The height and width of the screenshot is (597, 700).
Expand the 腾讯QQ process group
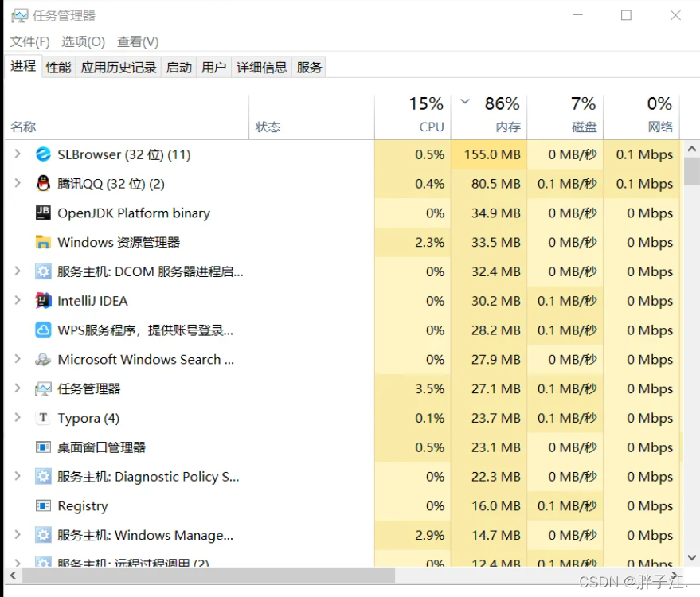pyautogui.click(x=18, y=183)
